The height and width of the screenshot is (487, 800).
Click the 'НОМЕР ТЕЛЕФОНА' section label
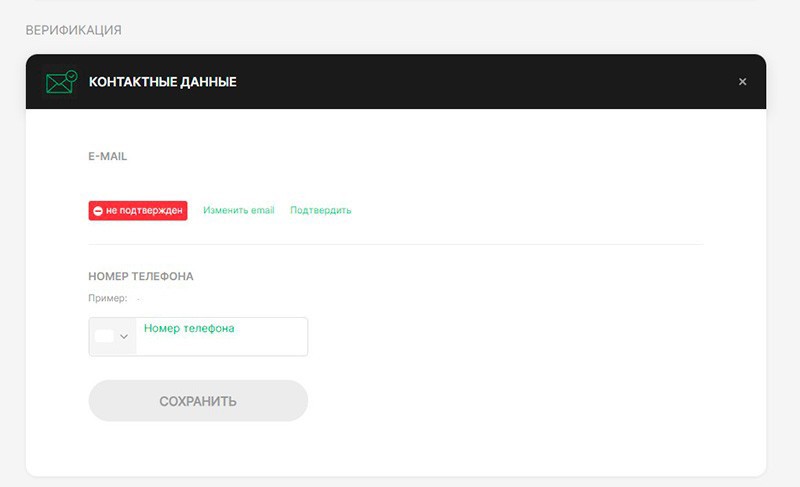[141, 276]
